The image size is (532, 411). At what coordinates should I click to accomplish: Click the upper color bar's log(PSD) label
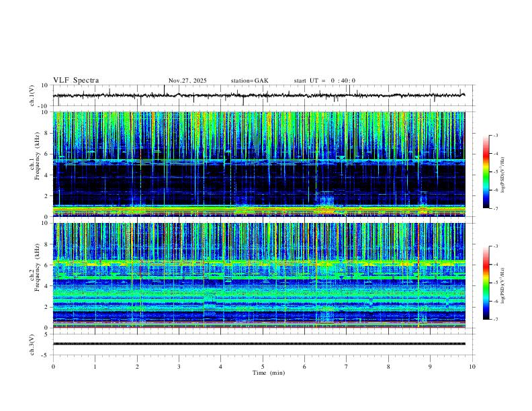(502, 175)
